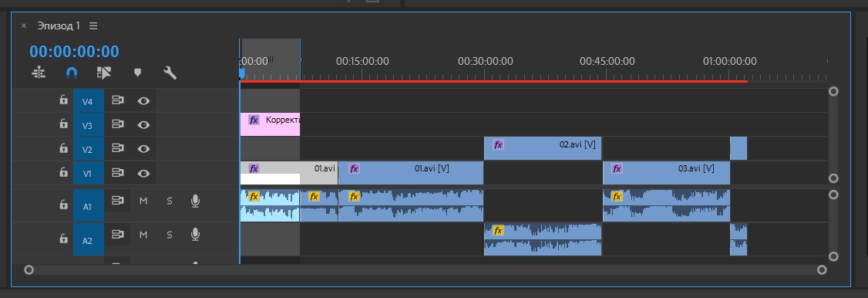Select the gray 01.avi clip on V1
This screenshot has width=868, height=298.
click(x=288, y=173)
